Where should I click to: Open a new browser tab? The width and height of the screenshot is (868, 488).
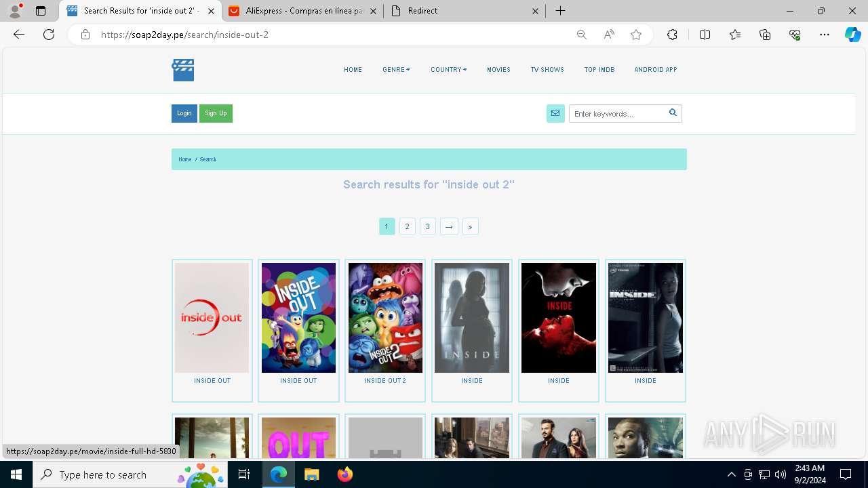[560, 11]
